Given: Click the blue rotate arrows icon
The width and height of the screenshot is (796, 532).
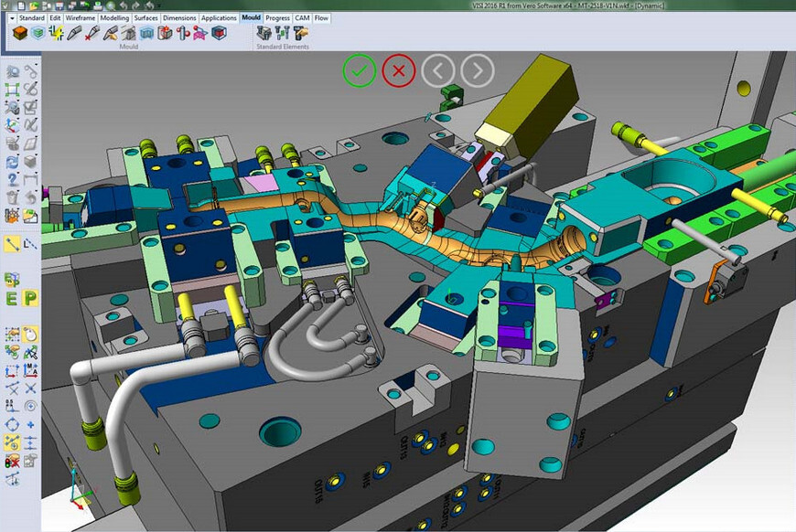Looking at the screenshot, I should point(12,162).
